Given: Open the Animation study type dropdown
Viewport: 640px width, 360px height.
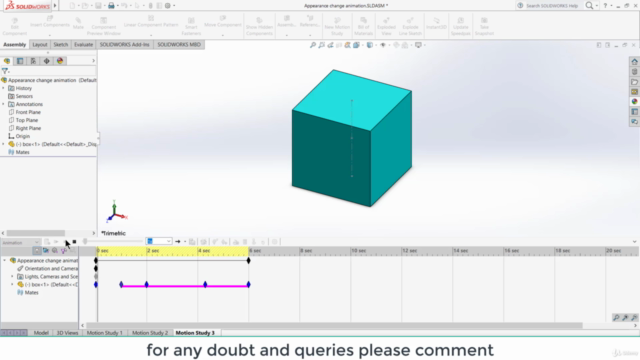Looking at the screenshot, I should coord(20,242).
